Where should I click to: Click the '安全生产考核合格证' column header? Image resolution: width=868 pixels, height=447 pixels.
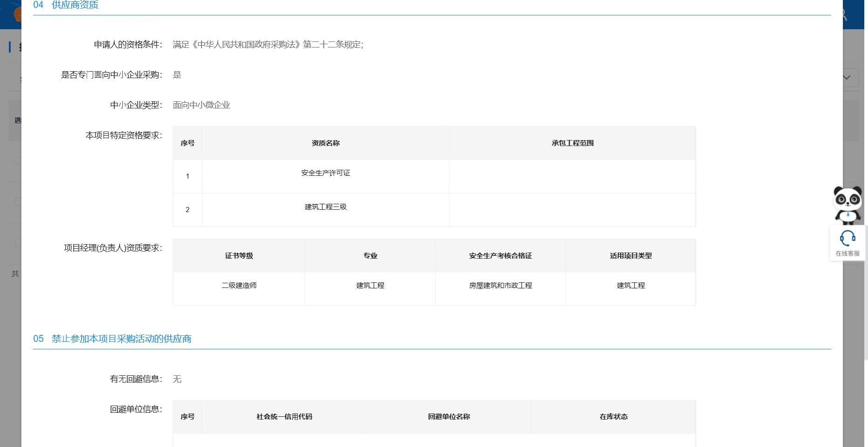click(x=500, y=256)
